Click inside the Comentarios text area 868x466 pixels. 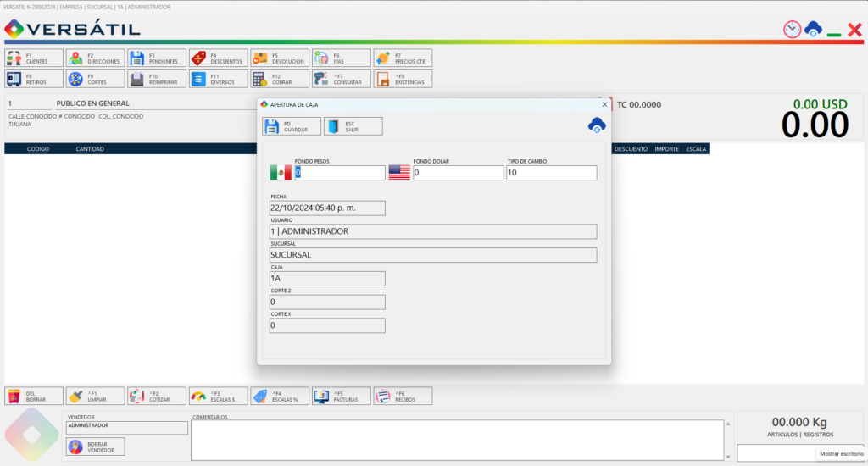point(457,440)
